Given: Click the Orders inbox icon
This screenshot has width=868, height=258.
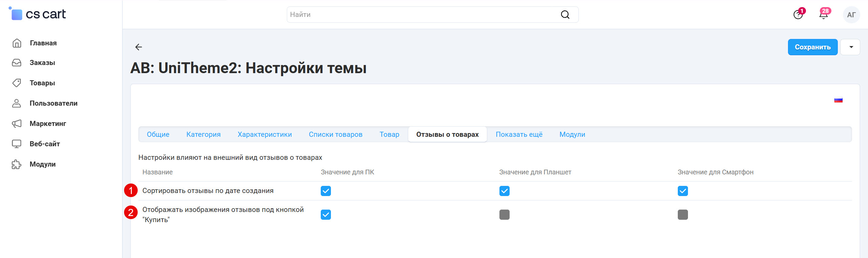Looking at the screenshot, I should (17, 63).
